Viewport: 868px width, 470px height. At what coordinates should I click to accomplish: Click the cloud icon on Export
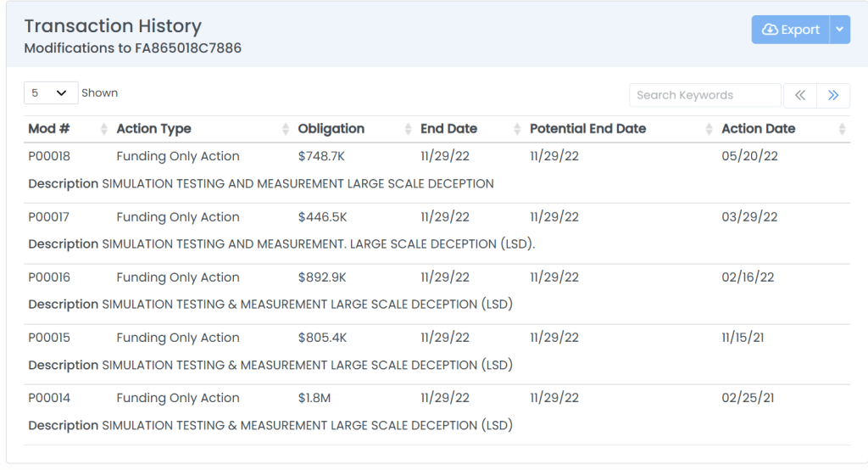pos(770,30)
